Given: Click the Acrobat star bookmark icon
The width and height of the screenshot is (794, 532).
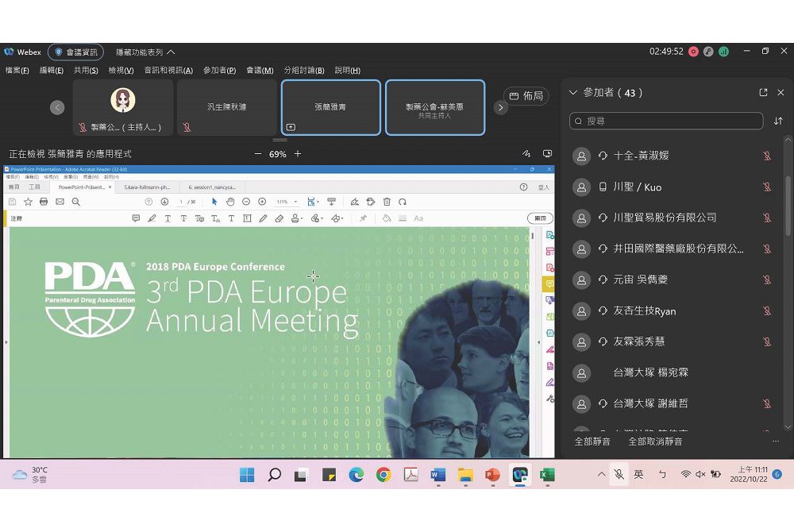Looking at the screenshot, I should (x=29, y=202).
